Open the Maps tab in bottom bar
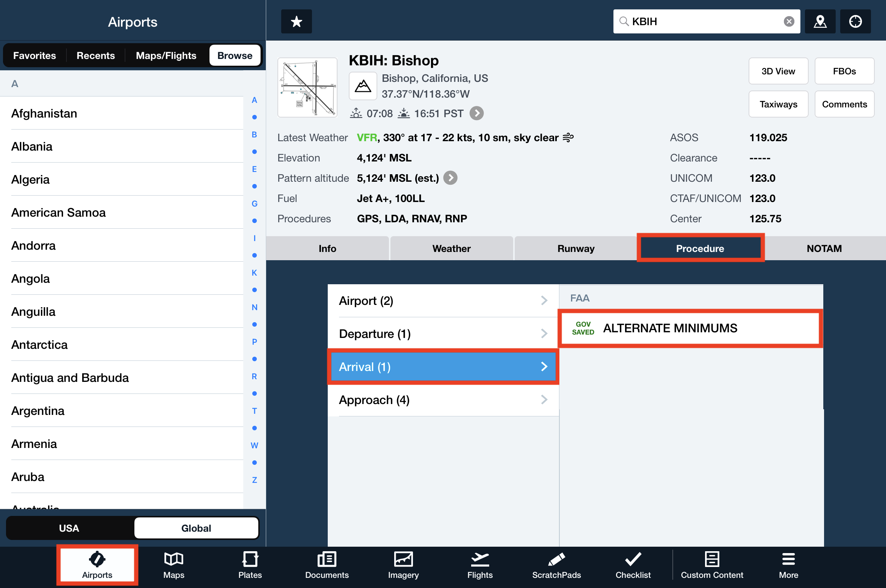Image resolution: width=886 pixels, height=588 pixels. [x=174, y=565]
